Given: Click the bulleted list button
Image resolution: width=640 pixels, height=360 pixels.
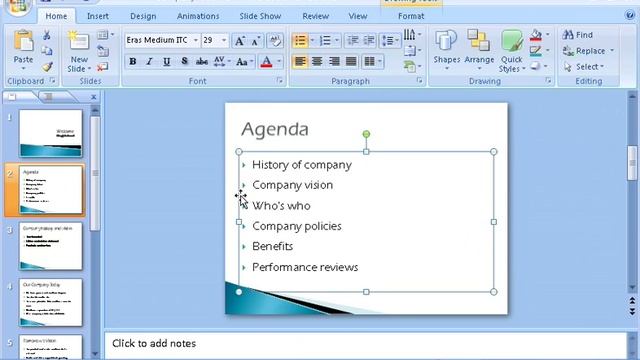Looking at the screenshot, I should tap(300, 40).
